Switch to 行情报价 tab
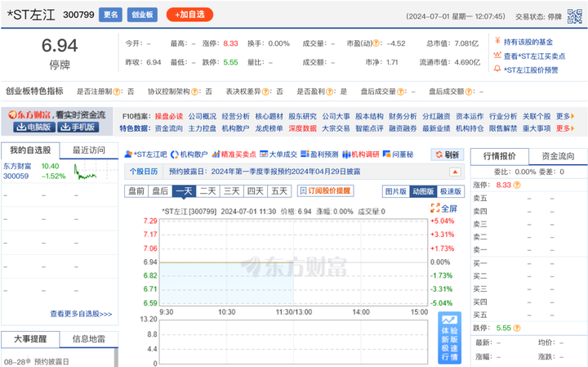 [x=500, y=156]
